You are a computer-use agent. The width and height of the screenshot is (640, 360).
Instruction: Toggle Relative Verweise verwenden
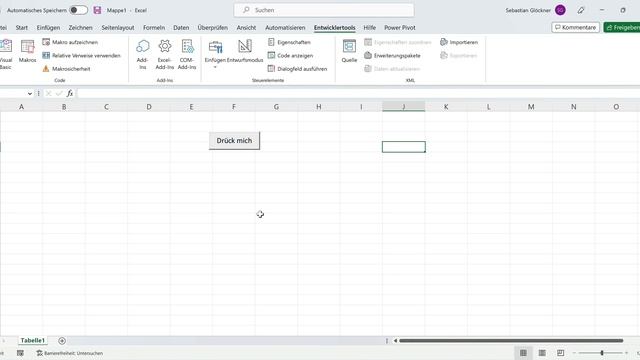click(x=82, y=56)
